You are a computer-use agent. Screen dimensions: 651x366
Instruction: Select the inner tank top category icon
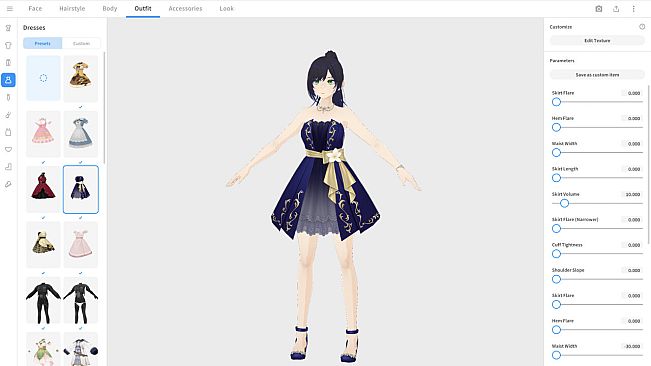(x=8, y=132)
